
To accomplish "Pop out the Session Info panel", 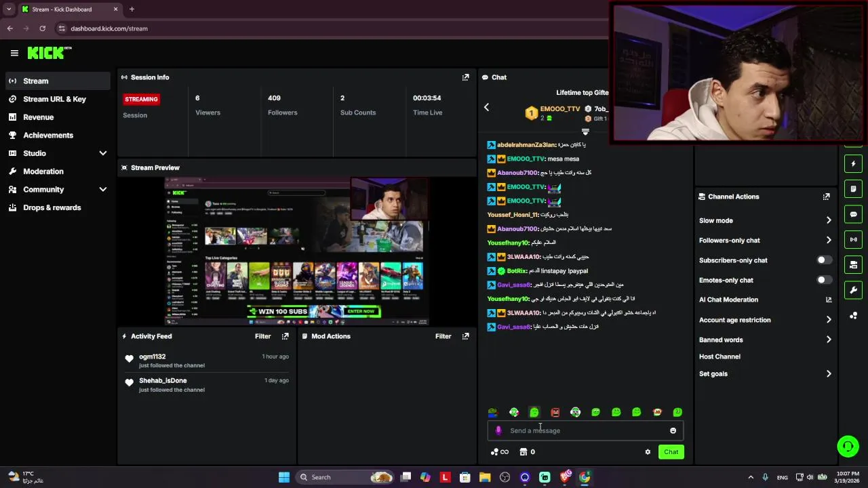I will click(x=465, y=77).
